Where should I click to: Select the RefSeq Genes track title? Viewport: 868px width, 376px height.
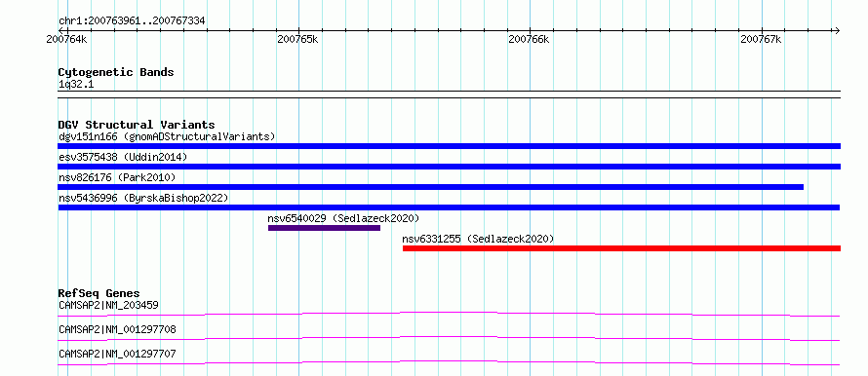click(99, 293)
